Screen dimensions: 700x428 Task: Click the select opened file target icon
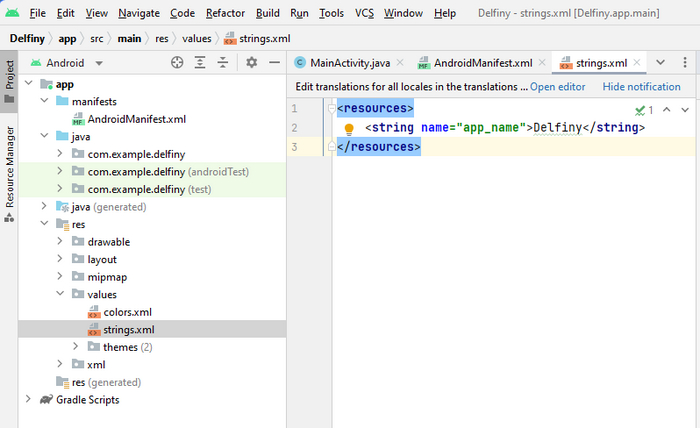point(177,62)
